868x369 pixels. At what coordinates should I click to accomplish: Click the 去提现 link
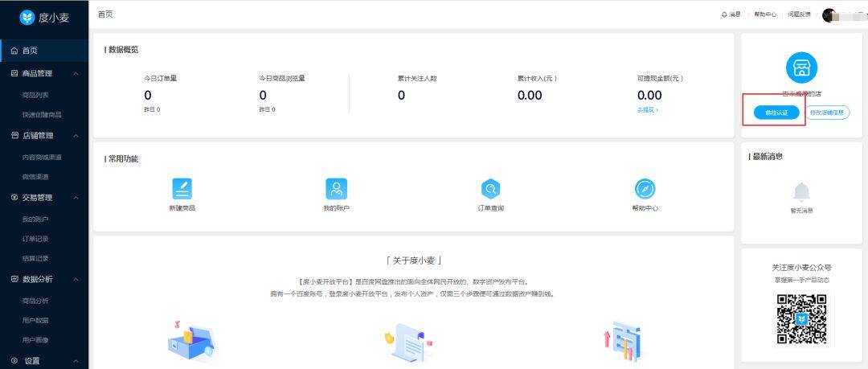[x=648, y=110]
